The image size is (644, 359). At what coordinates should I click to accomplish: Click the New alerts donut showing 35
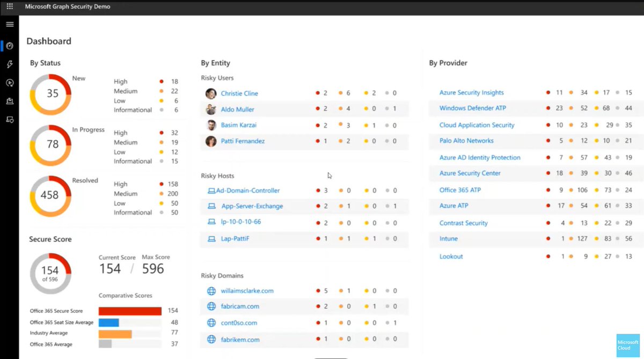[x=50, y=94]
